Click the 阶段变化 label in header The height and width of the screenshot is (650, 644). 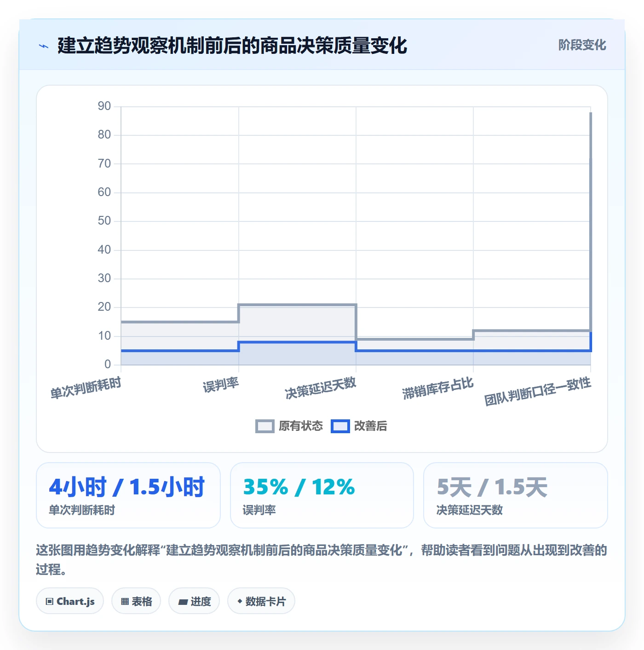[582, 45]
